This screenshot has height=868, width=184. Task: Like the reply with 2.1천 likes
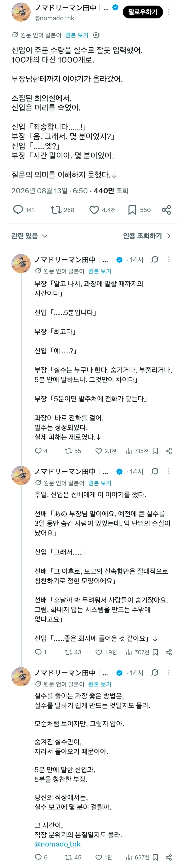pyautogui.click(x=106, y=451)
